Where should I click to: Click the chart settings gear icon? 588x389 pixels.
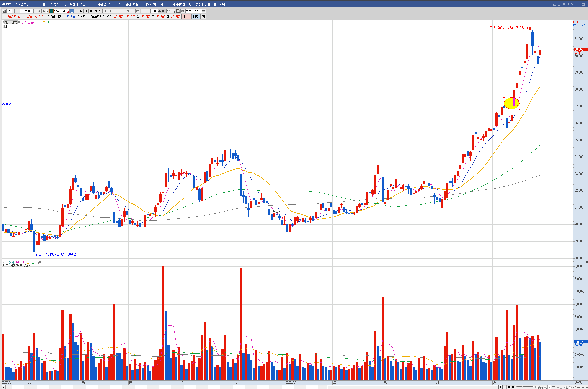point(183,11)
